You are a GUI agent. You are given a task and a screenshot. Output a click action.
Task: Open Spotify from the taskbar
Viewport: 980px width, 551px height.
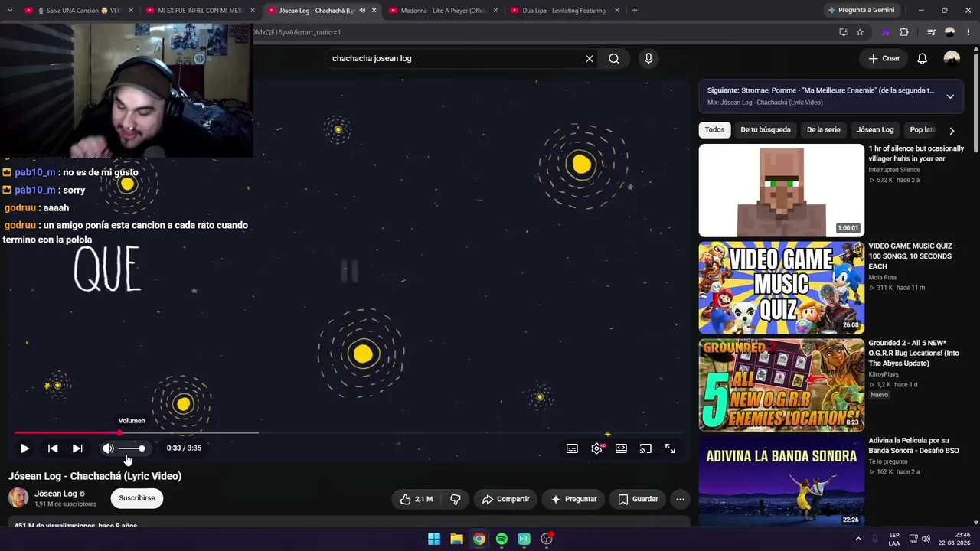coord(501,539)
